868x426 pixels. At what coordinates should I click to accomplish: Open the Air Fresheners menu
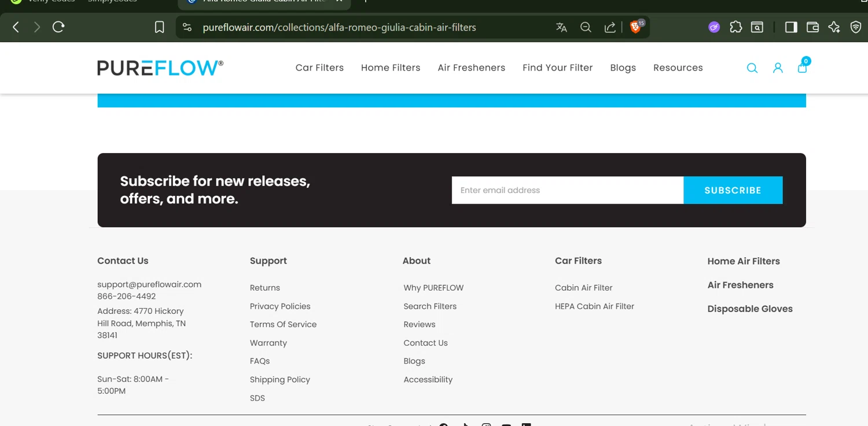[x=472, y=68]
